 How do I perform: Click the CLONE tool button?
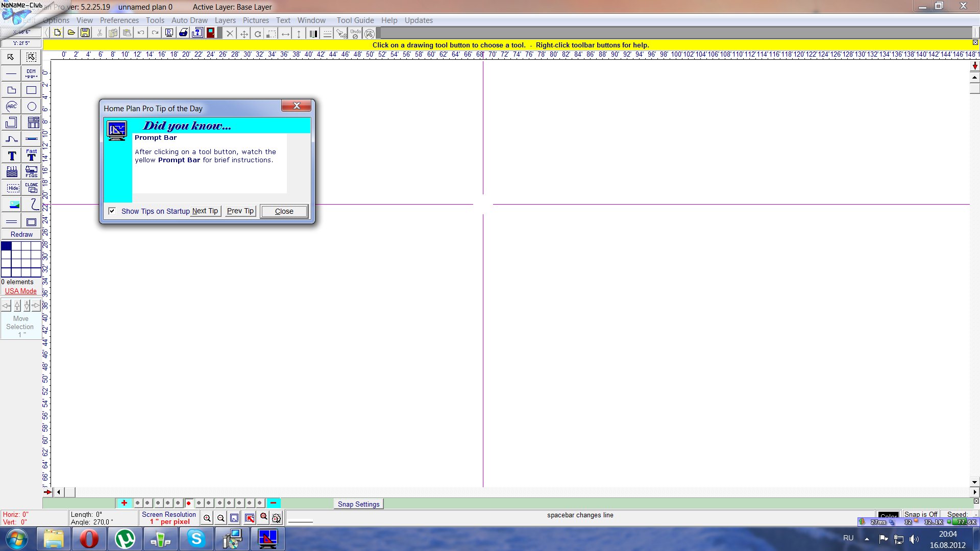coord(32,188)
